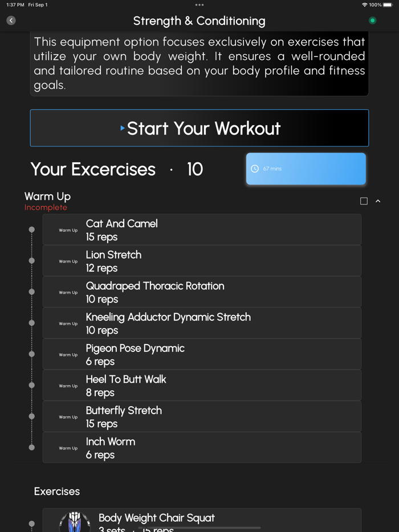Collapse the Warm Up section with the chevron

point(377,200)
